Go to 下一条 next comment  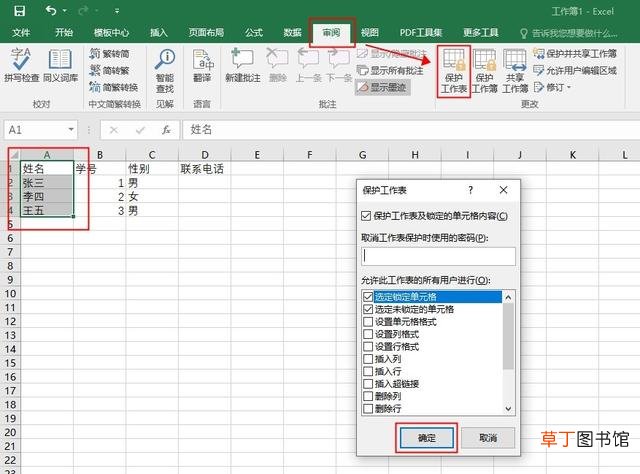pos(339,65)
